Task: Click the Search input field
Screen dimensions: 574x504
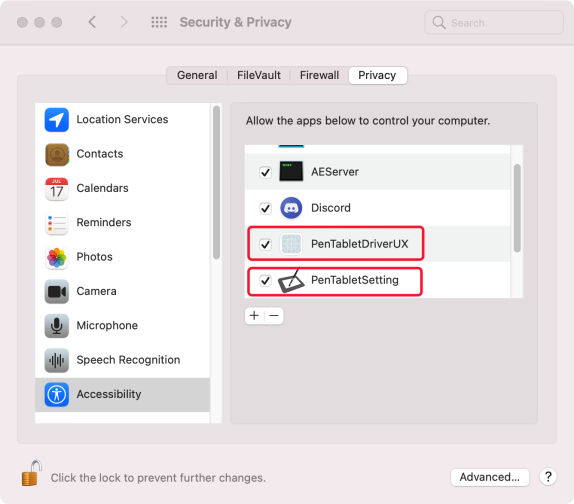Action: coord(493,23)
